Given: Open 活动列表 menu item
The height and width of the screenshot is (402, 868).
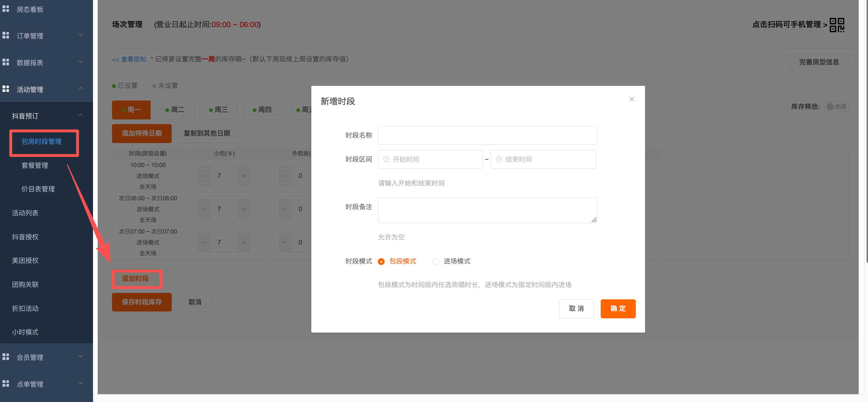Looking at the screenshot, I should click(25, 213).
